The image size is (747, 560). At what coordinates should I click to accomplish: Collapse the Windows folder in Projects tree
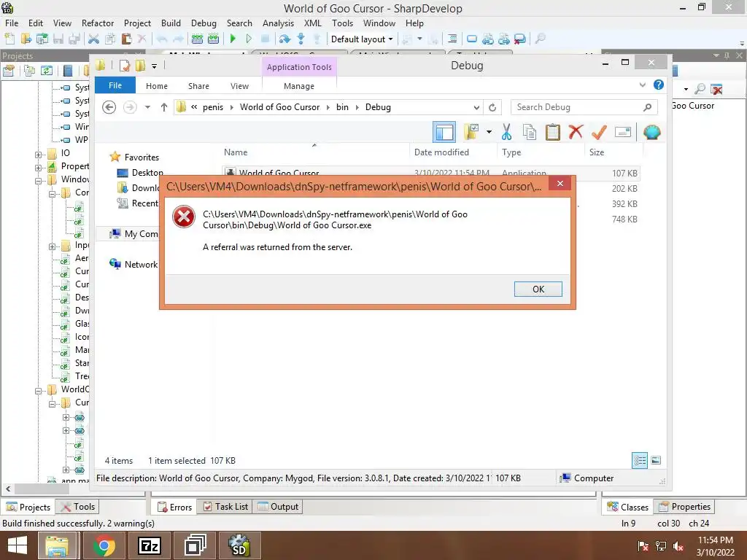tap(38, 181)
